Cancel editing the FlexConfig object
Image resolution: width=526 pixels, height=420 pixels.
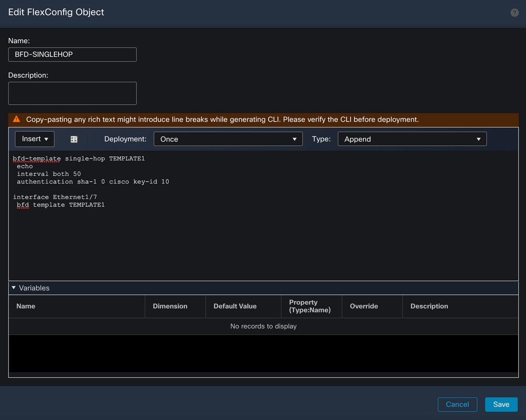click(457, 404)
